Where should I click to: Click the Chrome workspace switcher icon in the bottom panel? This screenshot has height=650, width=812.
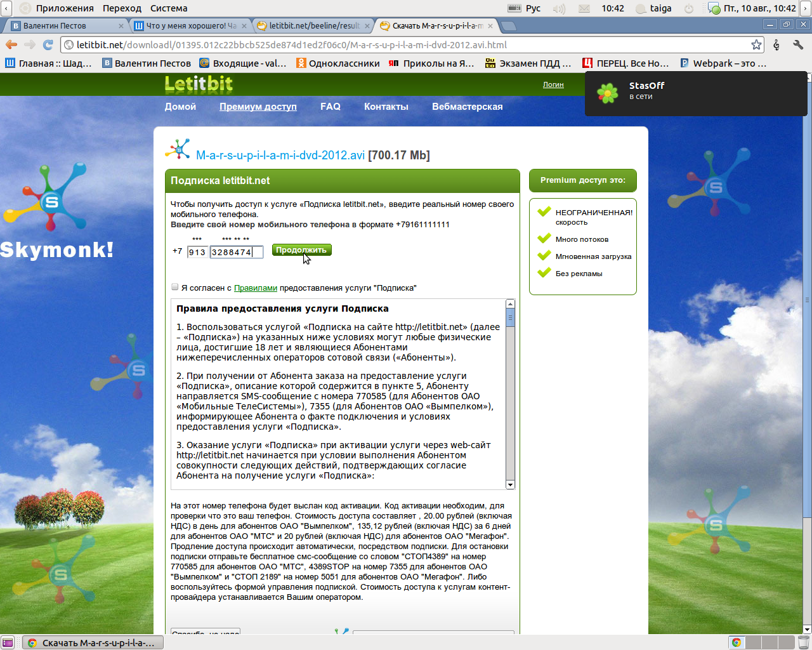[736, 642]
